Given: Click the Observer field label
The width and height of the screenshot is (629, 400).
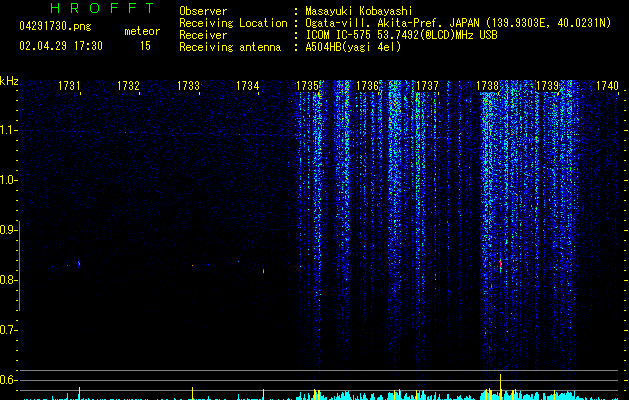Looking at the screenshot, I should click(203, 11).
